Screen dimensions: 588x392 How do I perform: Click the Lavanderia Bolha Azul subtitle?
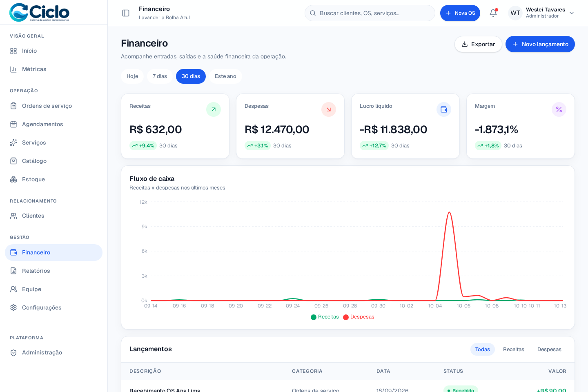pyautogui.click(x=164, y=18)
